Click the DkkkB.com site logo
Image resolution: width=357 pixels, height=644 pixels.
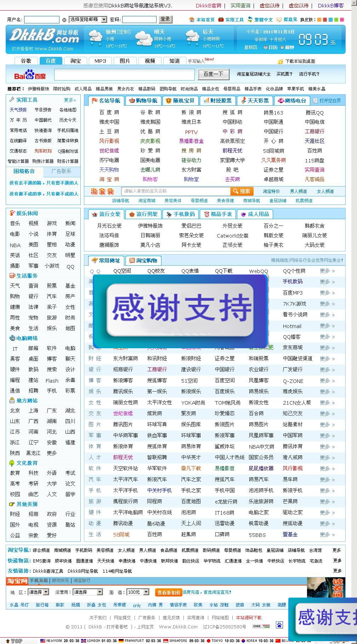(x=44, y=35)
